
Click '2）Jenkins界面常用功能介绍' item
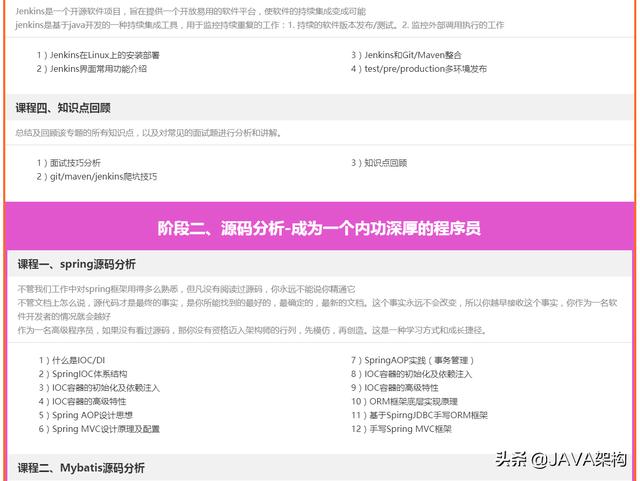pyautogui.click(x=91, y=69)
